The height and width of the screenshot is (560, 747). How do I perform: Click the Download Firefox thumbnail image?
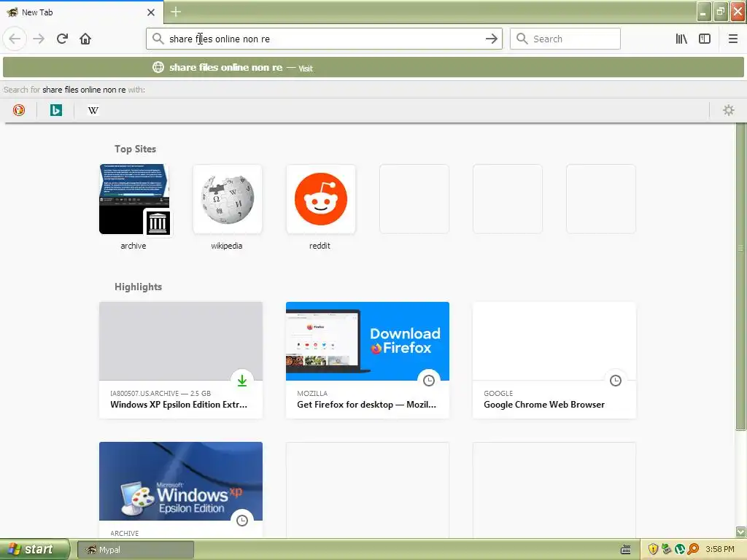(368, 341)
